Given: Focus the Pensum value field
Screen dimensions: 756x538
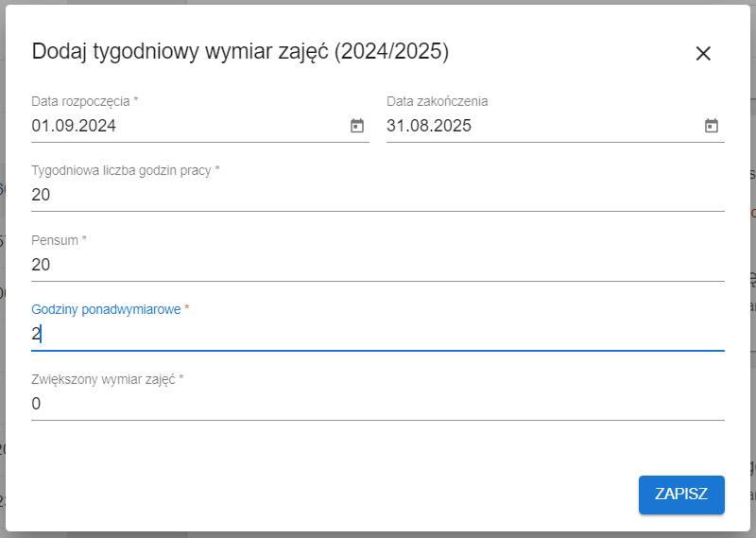Looking at the screenshot, I should coord(378,265).
